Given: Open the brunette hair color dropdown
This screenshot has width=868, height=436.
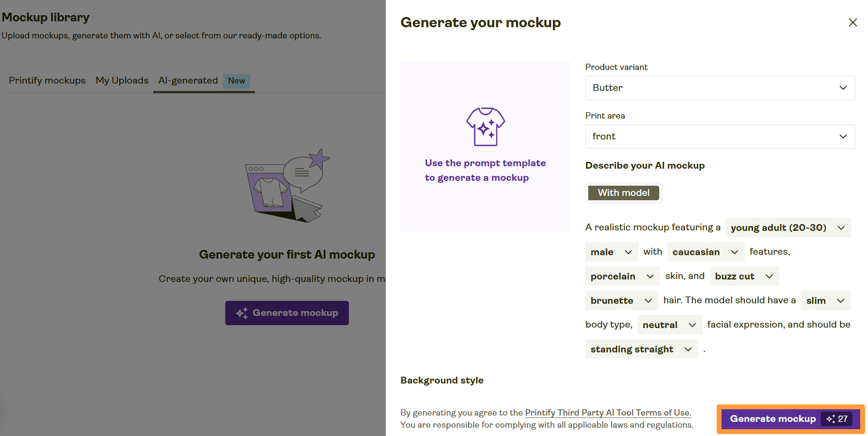Looking at the screenshot, I should [x=621, y=300].
